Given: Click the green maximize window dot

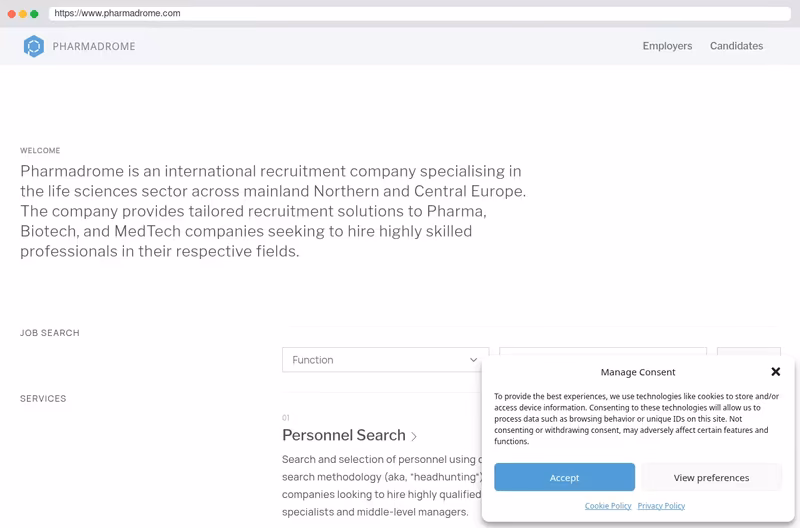Looking at the screenshot, I should pos(34,14).
